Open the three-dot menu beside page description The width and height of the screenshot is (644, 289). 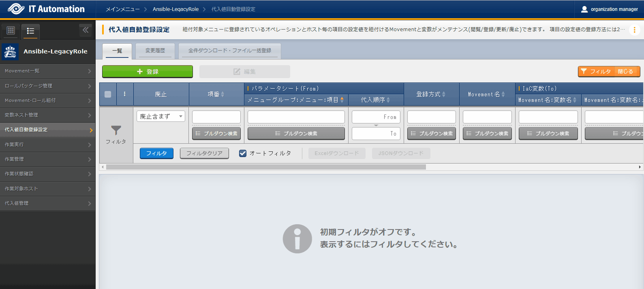(634, 30)
